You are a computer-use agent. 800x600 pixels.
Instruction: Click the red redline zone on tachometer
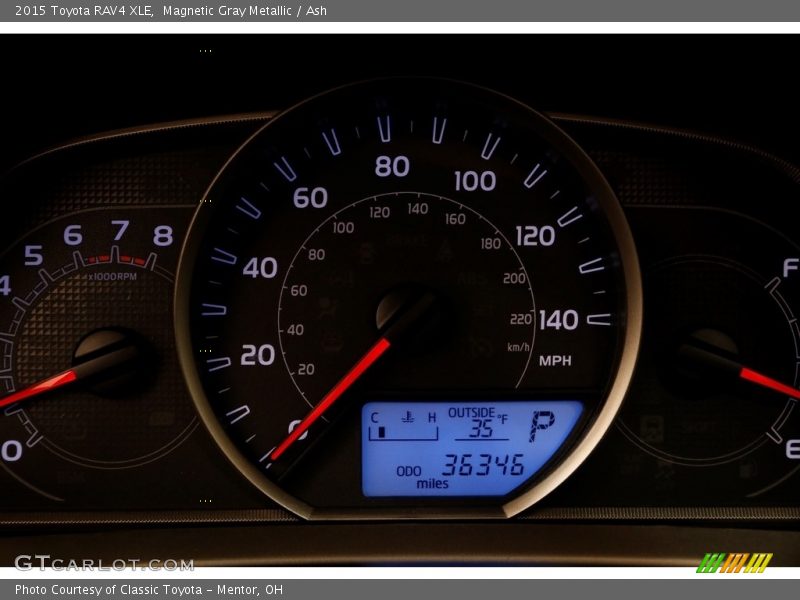click(x=118, y=260)
